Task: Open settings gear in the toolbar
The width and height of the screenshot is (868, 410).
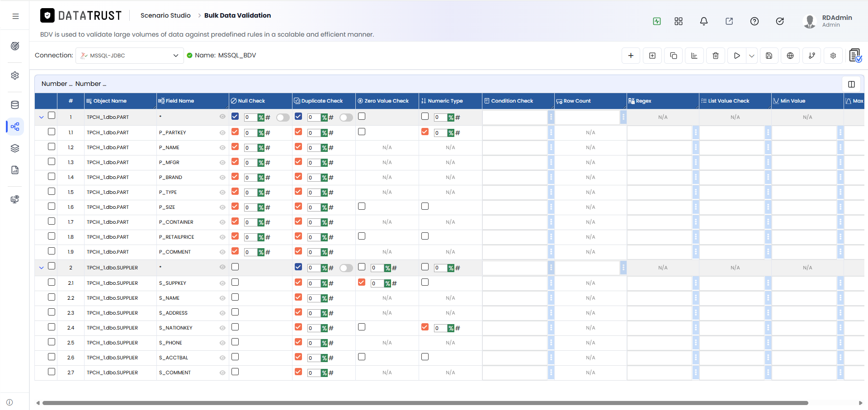Action: (833, 56)
